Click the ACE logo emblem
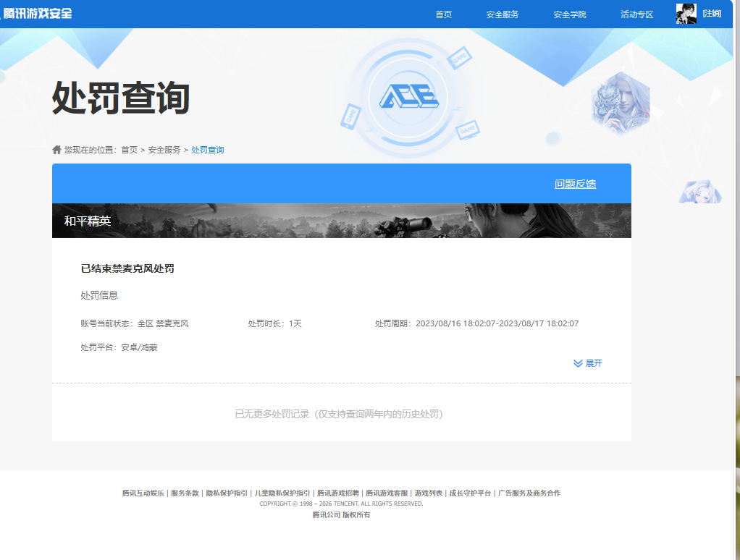 coord(408,97)
